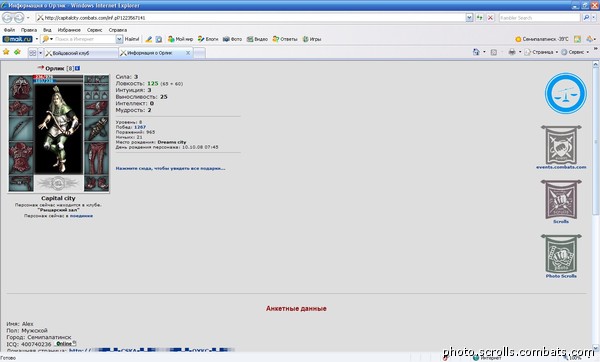Viewport: 600px width, 362px height.
Task: Open the Фото toolbar shortcut
Action: click(x=232, y=39)
